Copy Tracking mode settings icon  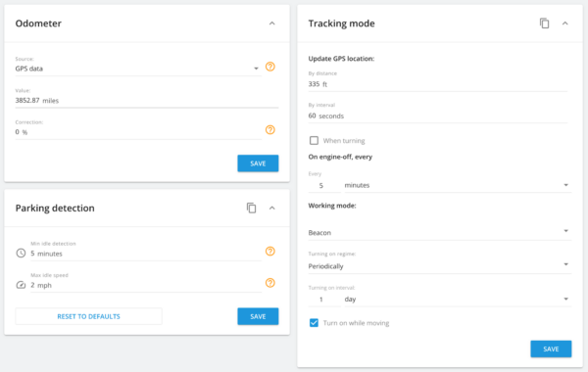point(545,23)
